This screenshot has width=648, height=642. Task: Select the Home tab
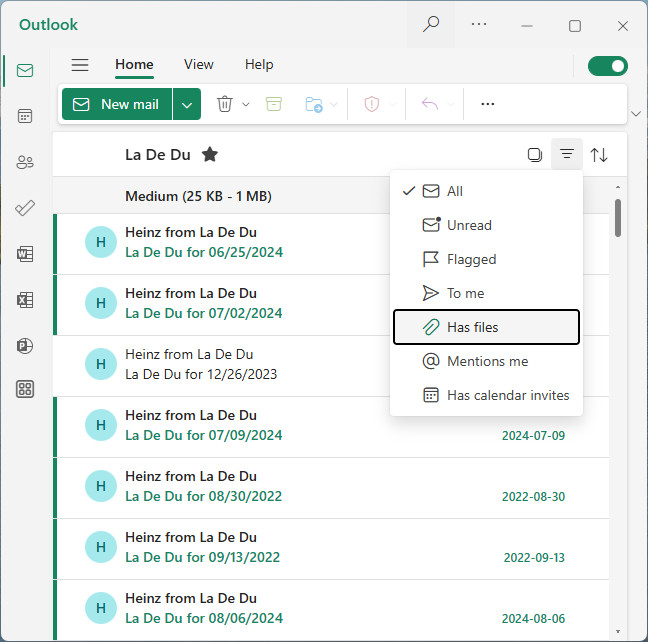click(134, 64)
